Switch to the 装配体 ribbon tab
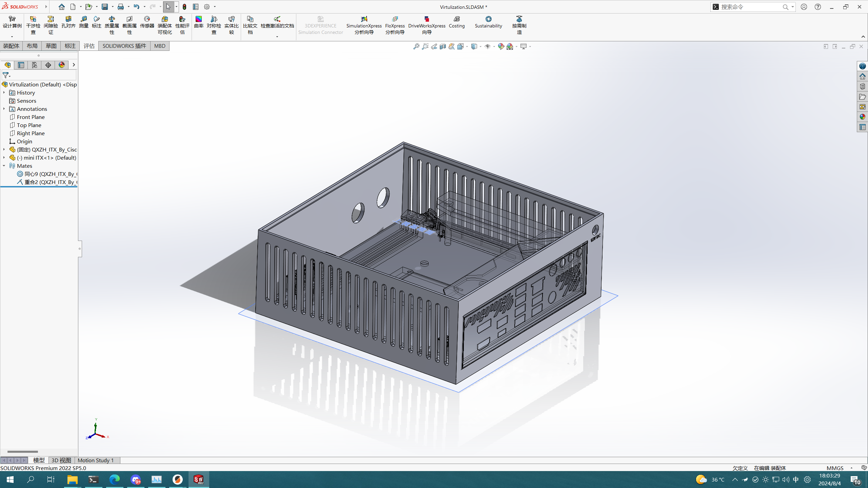Image resolution: width=868 pixels, height=488 pixels. tap(11, 46)
